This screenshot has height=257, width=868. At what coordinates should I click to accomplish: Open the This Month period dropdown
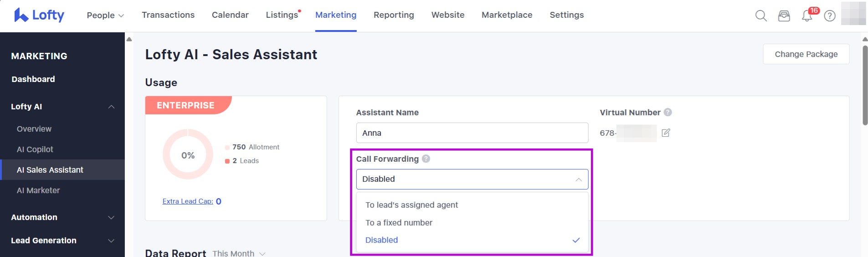point(239,253)
